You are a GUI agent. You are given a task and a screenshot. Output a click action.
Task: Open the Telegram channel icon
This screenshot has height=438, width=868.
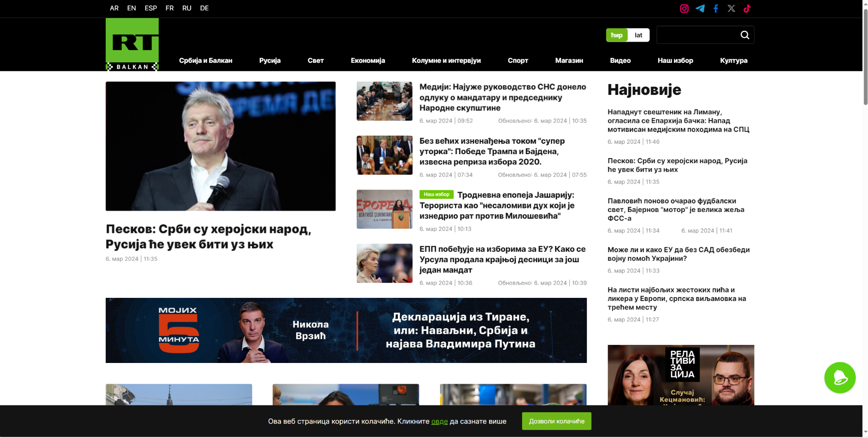point(700,9)
